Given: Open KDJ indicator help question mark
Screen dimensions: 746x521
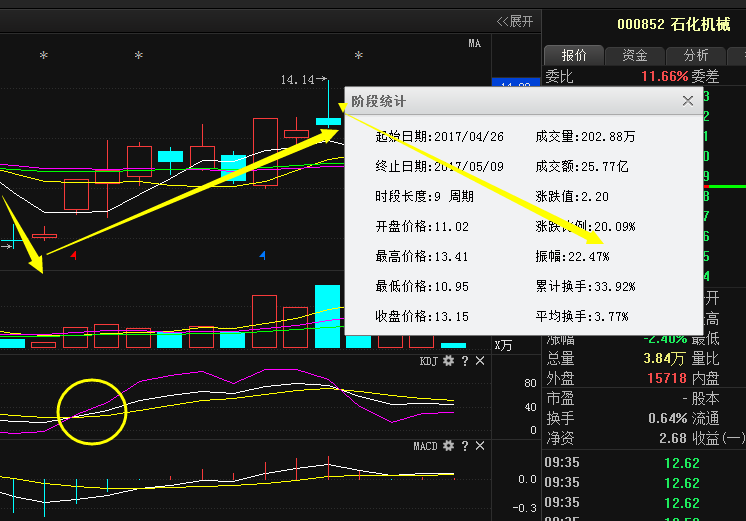Looking at the screenshot, I should coord(465,361).
